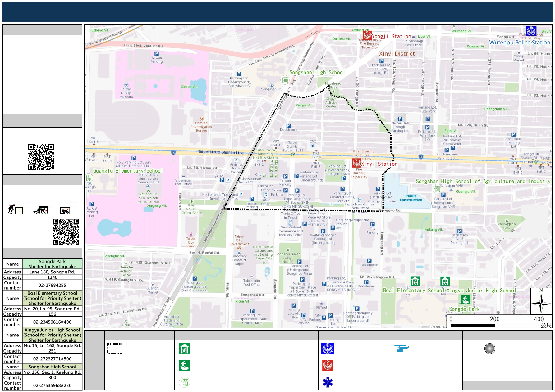Click the green running person legend icon
The width and height of the screenshot is (555, 392).
point(184,365)
